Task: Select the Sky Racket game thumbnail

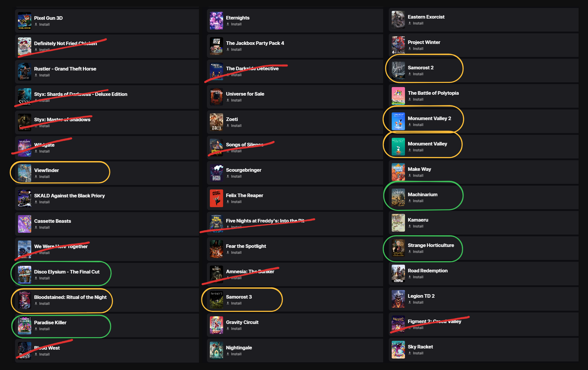Action: click(x=398, y=350)
